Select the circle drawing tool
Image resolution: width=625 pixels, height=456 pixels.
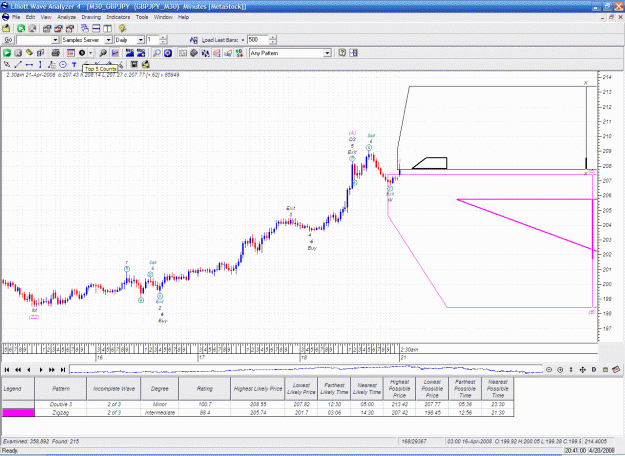click(63, 65)
